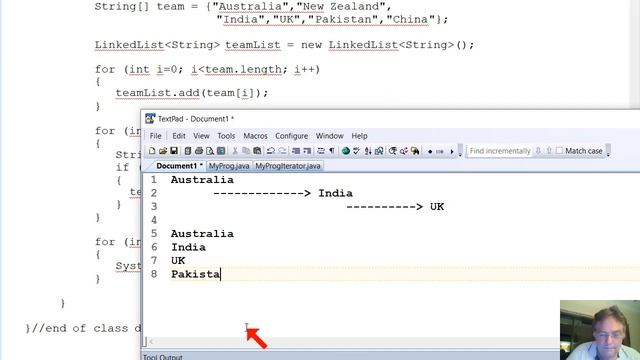Viewport: 640px width, 360px height.
Task: Click the Save floppy disk icon
Action: point(174,151)
